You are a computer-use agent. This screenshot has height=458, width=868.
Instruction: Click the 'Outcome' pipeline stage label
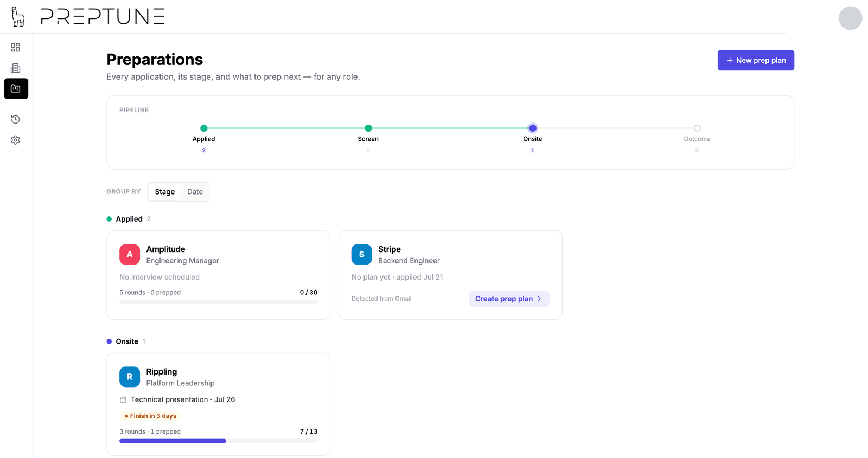(697, 139)
